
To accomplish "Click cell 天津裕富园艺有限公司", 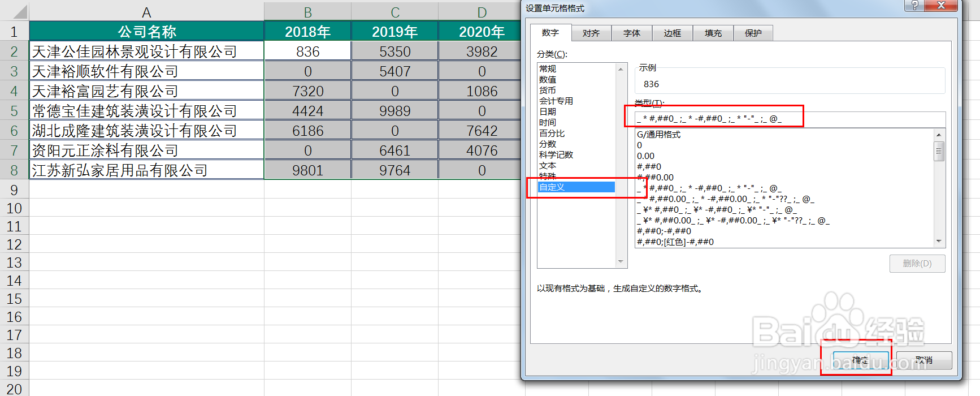I will 146,91.
